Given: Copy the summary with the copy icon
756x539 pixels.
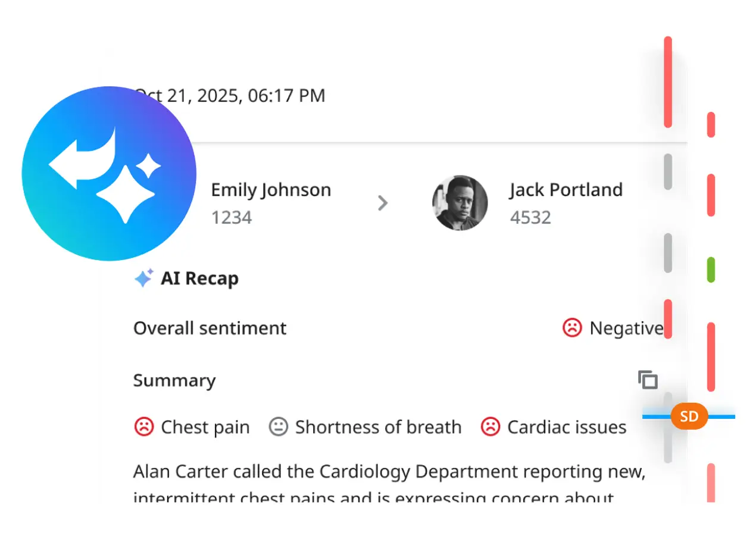Looking at the screenshot, I should [x=648, y=380].
